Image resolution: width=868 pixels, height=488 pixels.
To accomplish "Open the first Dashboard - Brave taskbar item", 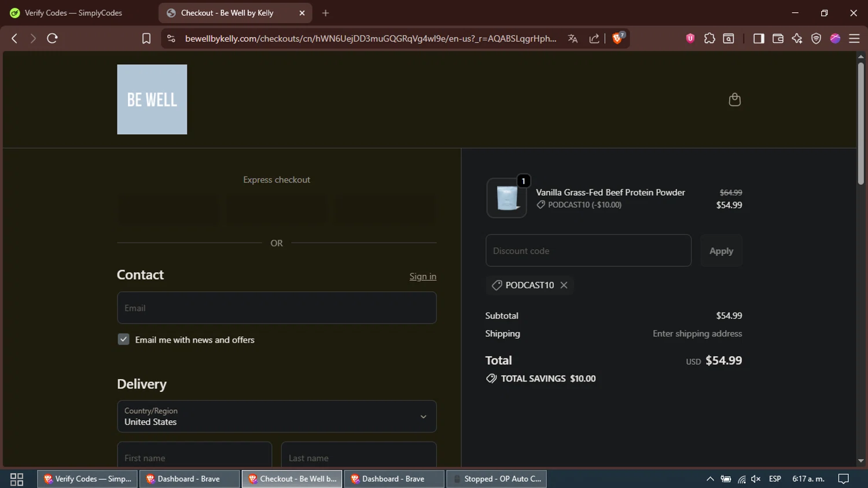I will coord(189,479).
